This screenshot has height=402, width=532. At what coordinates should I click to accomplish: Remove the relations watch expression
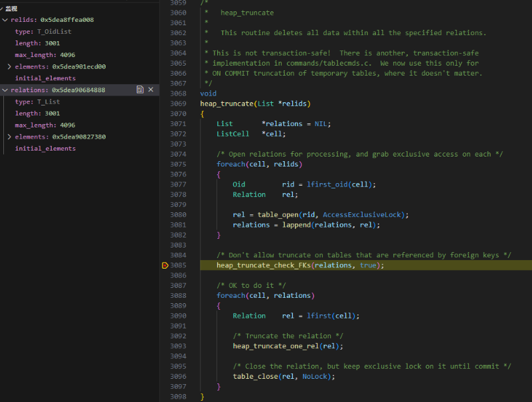pos(151,90)
